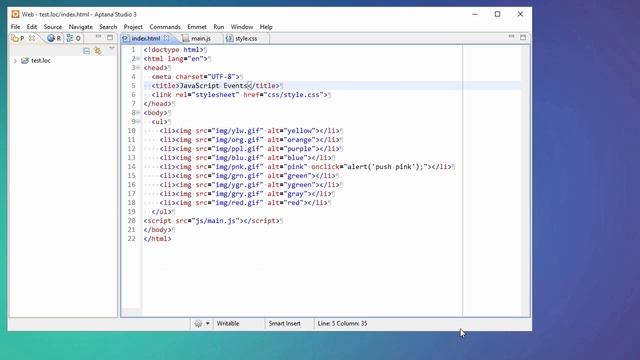
Task: Select the R view tab with globe icon
Action: [53, 38]
